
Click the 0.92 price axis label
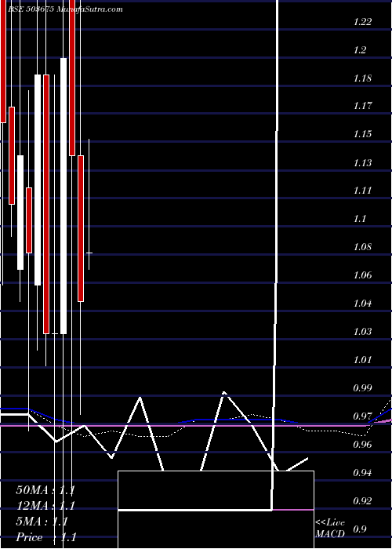point(362,501)
